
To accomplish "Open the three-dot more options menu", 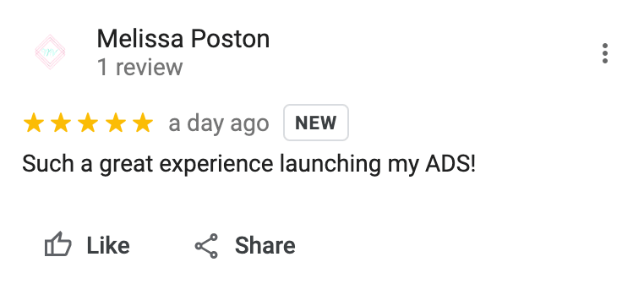I will (604, 53).
